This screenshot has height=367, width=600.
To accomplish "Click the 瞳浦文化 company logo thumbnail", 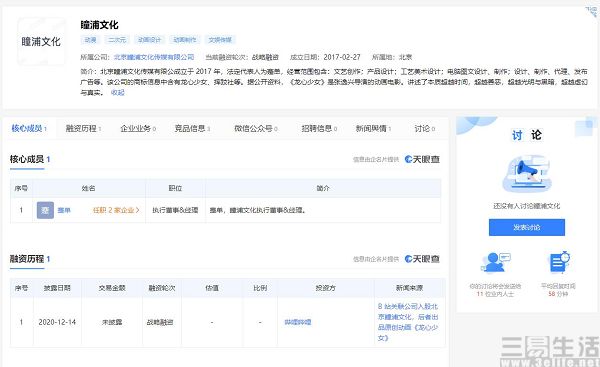I will pyautogui.click(x=41, y=41).
